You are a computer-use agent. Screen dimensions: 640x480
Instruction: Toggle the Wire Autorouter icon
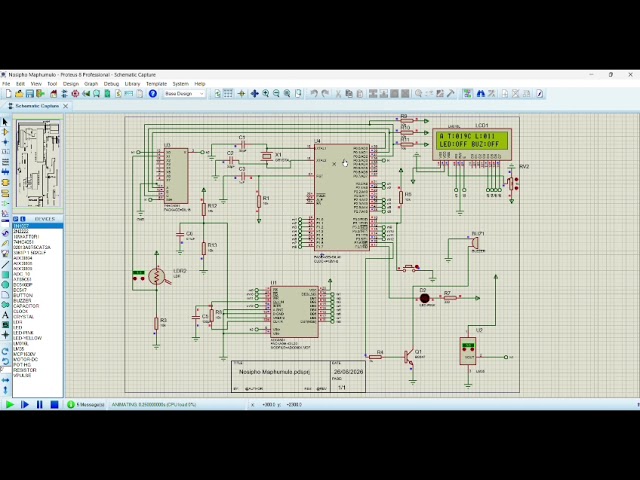point(467,94)
